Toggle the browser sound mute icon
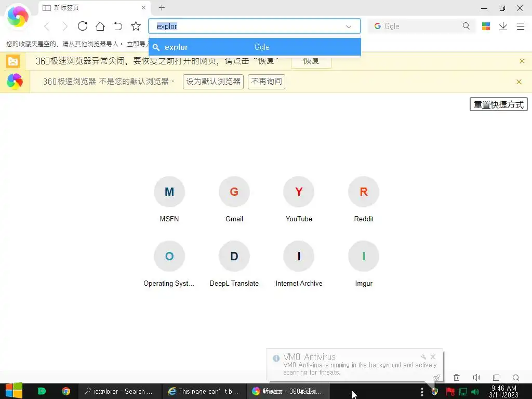Image resolution: width=532 pixels, height=399 pixels. tap(476, 377)
